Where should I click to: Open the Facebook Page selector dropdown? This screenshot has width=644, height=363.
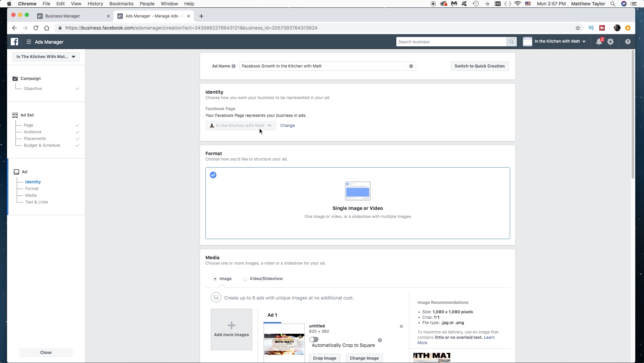(x=241, y=126)
